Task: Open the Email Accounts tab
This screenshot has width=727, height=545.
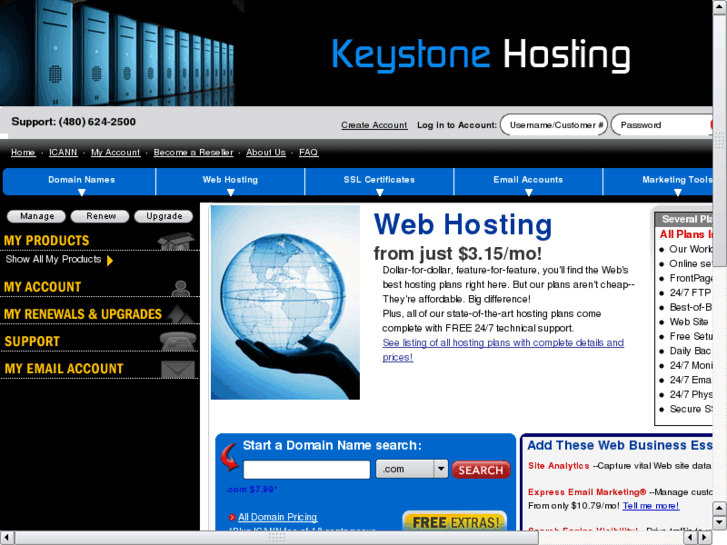Action: tap(528, 181)
